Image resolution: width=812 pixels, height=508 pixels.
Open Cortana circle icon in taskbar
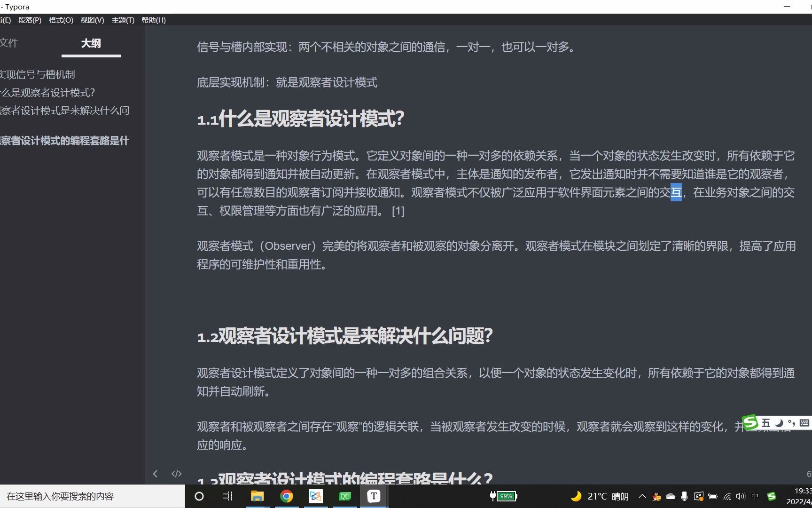click(x=199, y=496)
